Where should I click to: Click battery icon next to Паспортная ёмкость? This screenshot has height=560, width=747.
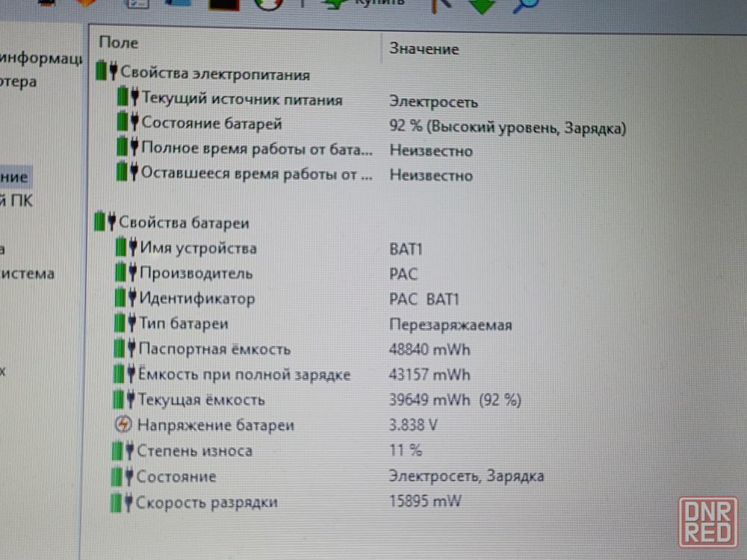(125, 349)
